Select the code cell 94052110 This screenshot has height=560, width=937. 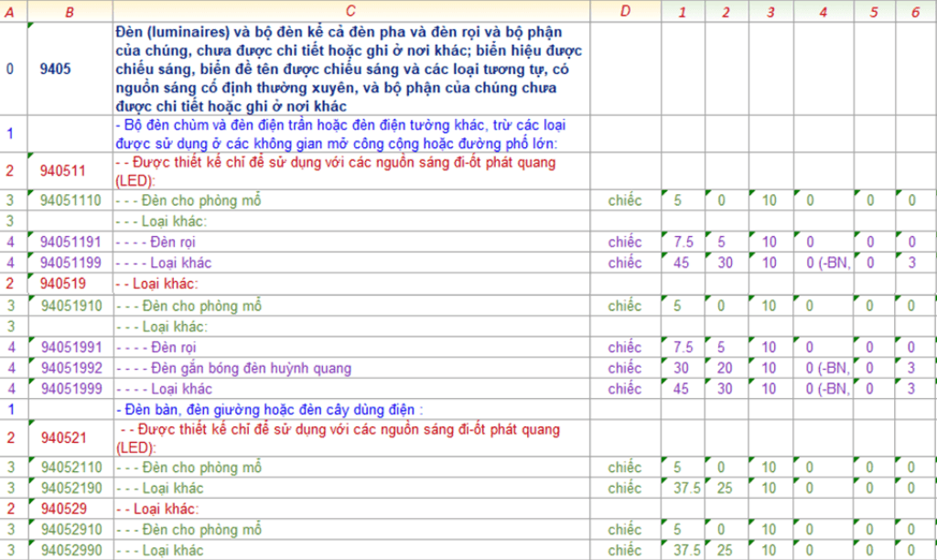point(71,468)
